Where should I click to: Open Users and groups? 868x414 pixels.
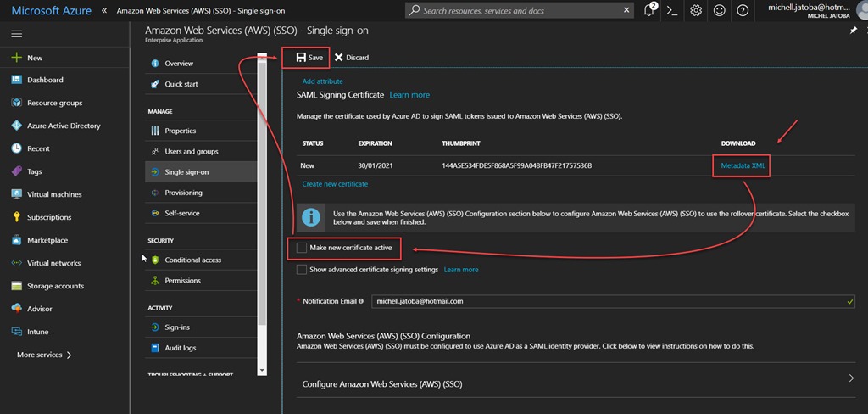(x=200, y=151)
